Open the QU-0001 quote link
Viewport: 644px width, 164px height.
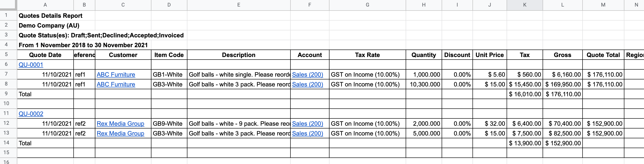[31, 65]
